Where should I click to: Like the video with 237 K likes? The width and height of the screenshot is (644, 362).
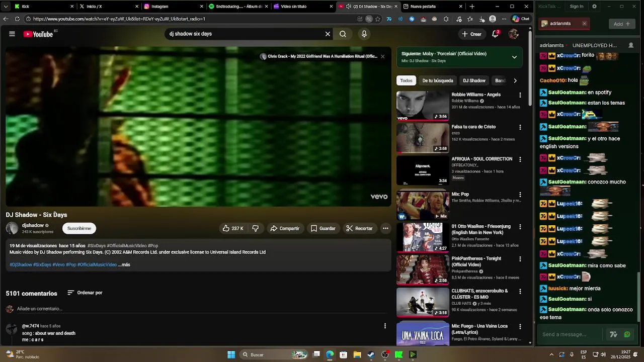click(233, 228)
